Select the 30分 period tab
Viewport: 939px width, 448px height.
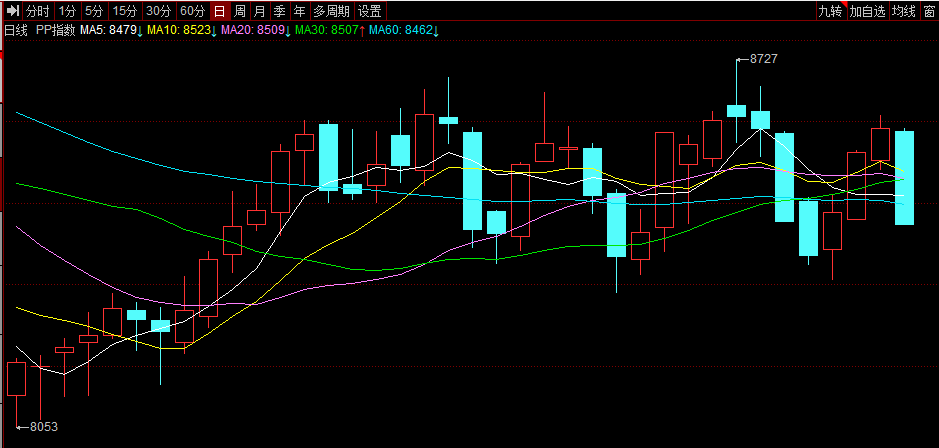[x=160, y=10]
